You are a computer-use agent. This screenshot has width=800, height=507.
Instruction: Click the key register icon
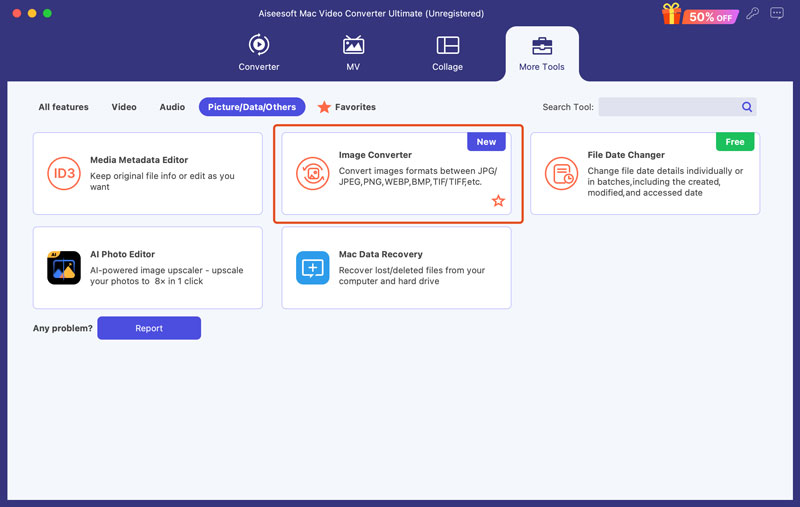pos(753,13)
